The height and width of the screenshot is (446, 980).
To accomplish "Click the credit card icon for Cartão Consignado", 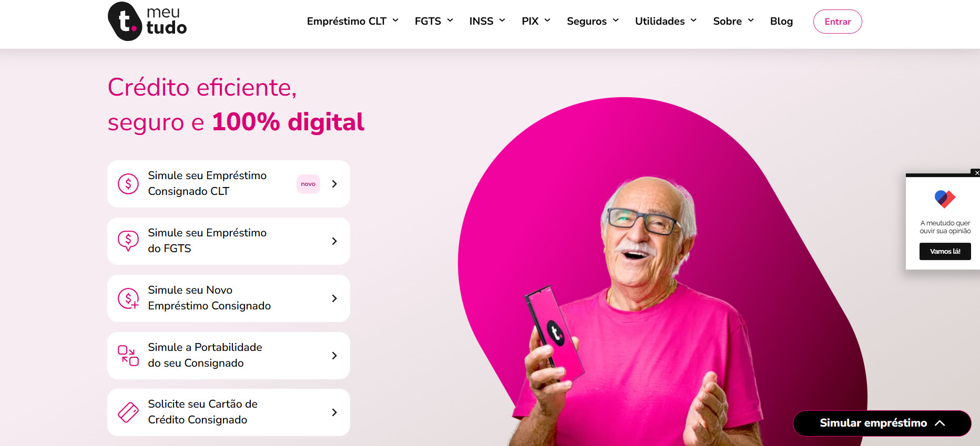I will click(x=128, y=412).
